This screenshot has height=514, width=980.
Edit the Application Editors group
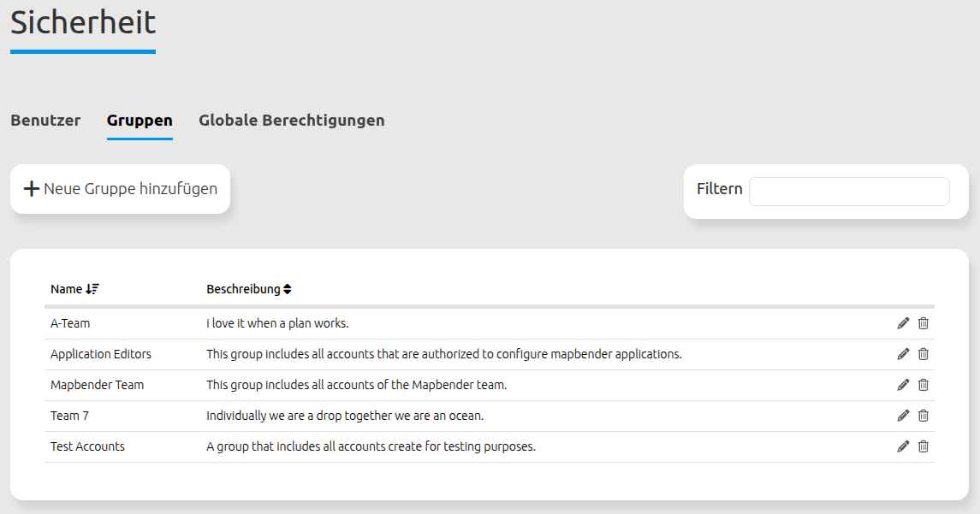[x=903, y=354]
